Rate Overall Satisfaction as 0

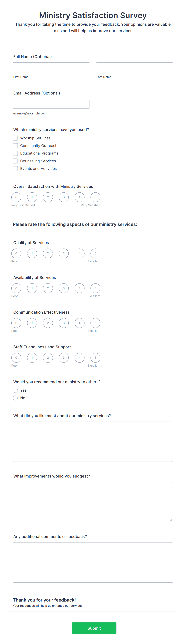click(16, 197)
